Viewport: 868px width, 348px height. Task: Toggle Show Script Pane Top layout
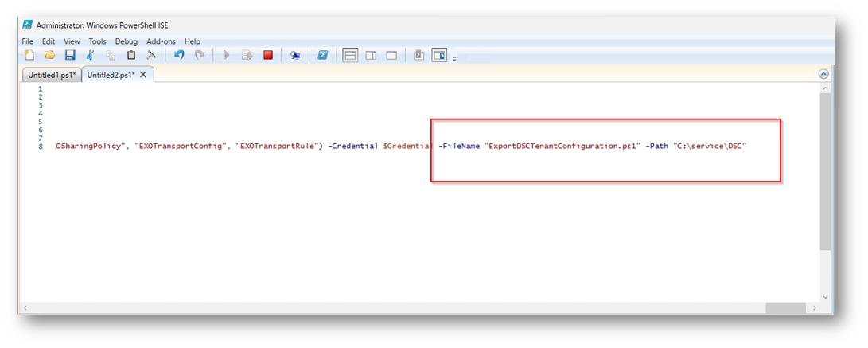[350, 55]
